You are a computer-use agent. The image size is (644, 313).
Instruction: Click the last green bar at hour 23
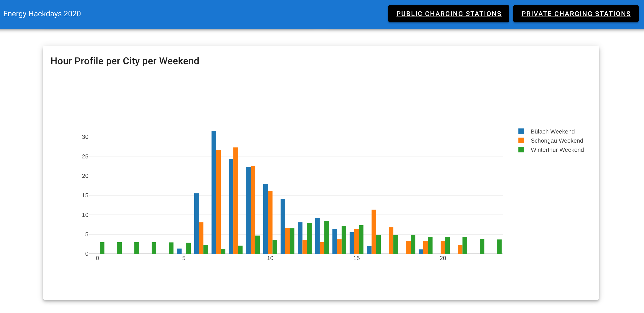(499, 247)
